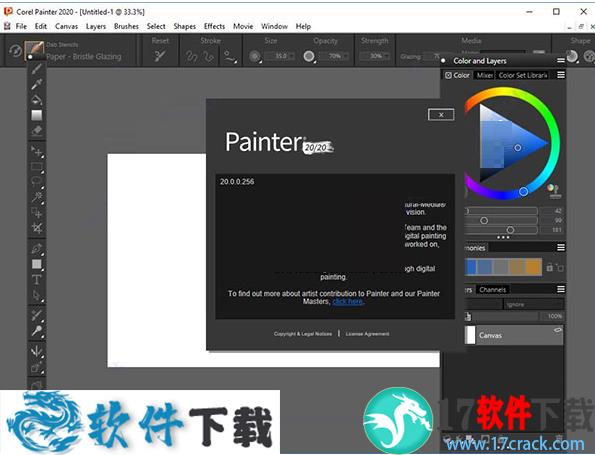
Task: Click the Opacity preview circle icon
Action: (x=309, y=56)
